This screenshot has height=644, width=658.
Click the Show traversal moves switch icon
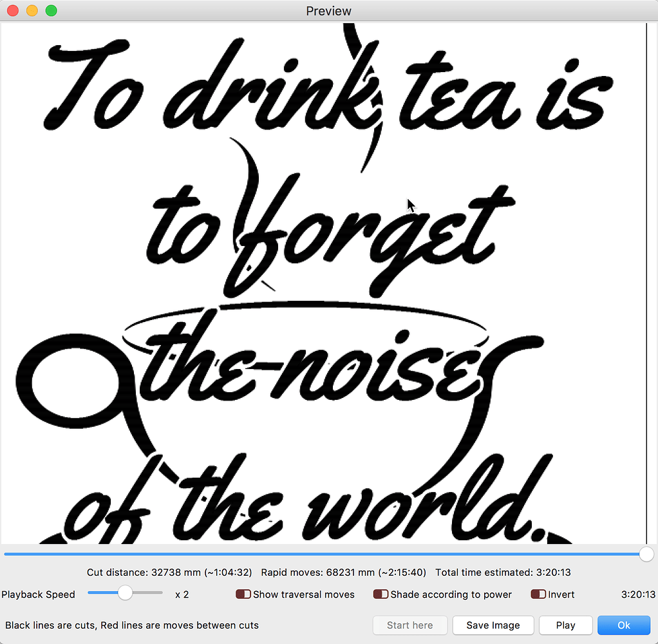pos(243,594)
